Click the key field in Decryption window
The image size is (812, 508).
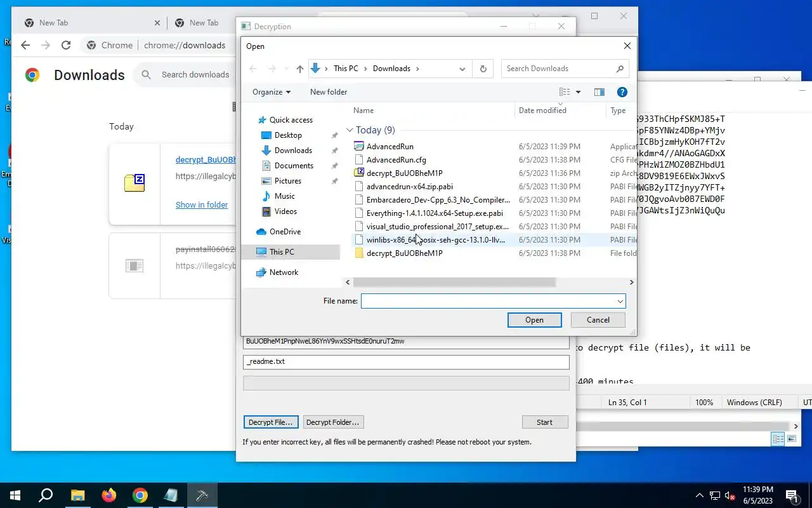point(406,342)
